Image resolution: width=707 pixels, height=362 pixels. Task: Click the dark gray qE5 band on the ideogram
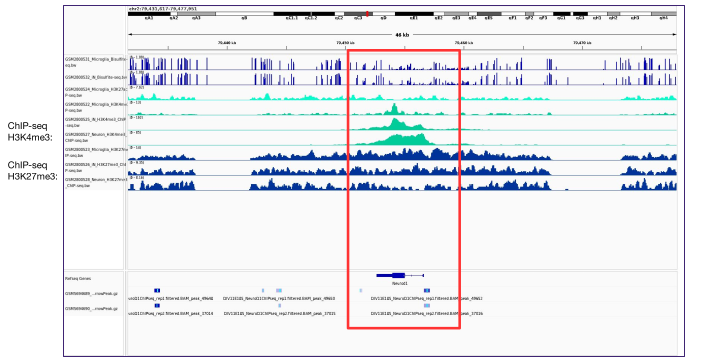489,14
